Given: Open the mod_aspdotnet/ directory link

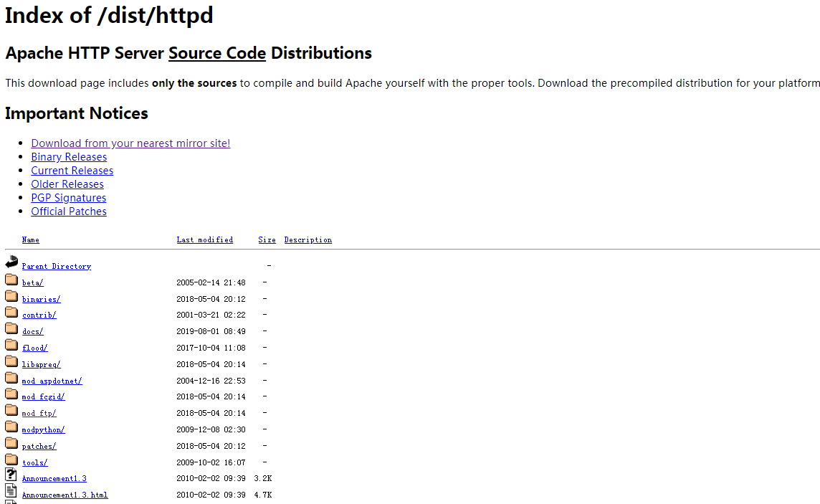Looking at the screenshot, I should [52, 381].
